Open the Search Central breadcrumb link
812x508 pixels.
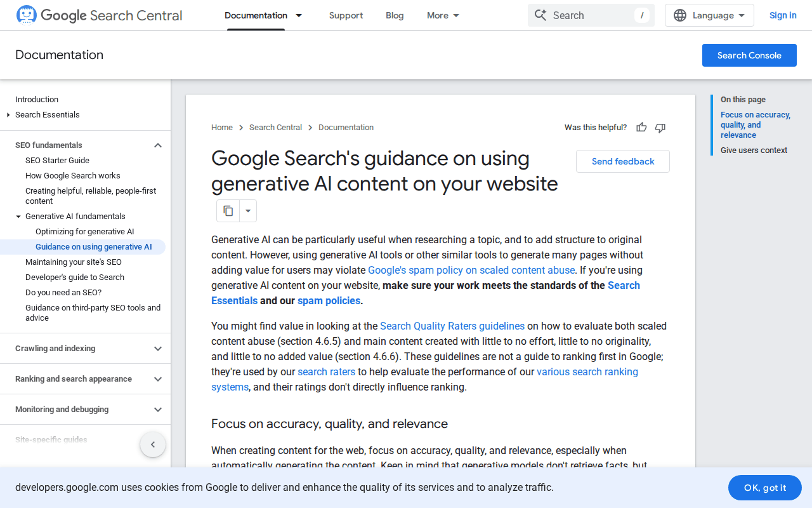tap(275, 128)
